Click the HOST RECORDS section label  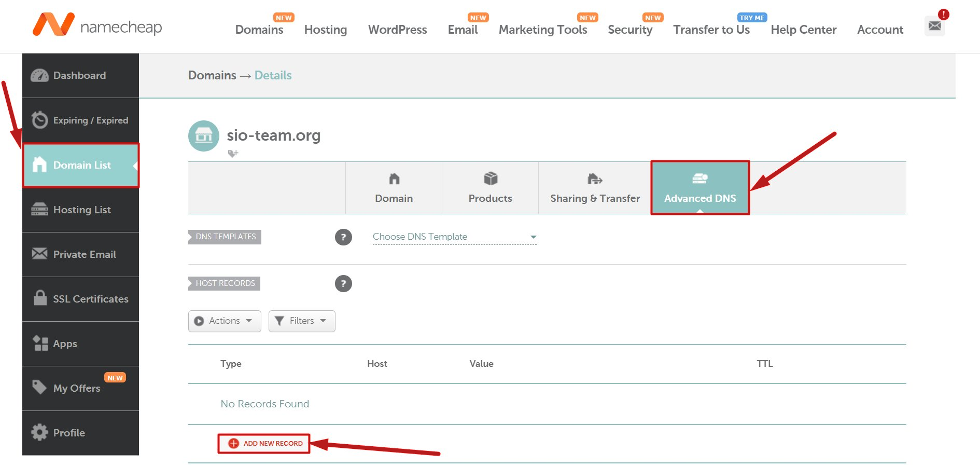point(225,283)
